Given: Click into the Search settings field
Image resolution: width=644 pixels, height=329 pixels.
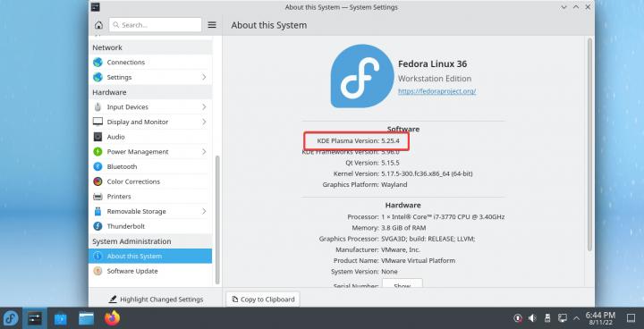Looking at the screenshot, I should pyautogui.click(x=156, y=25).
